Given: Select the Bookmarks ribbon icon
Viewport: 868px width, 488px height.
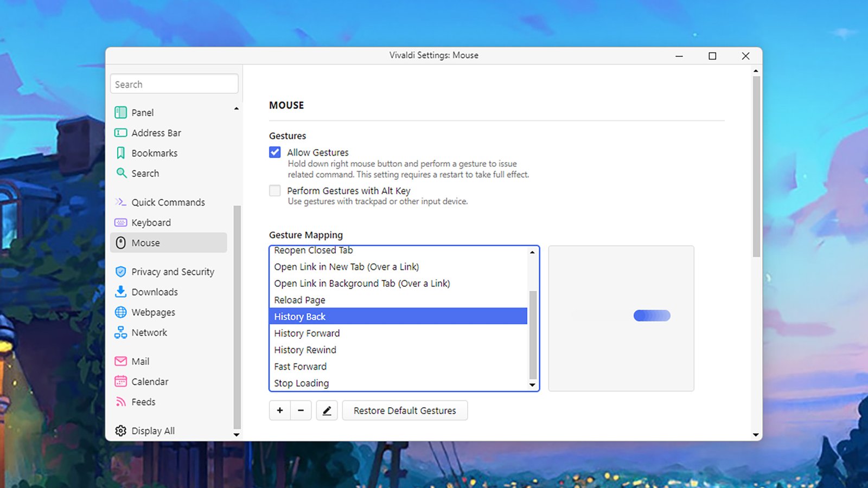Looking at the screenshot, I should pyautogui.click(x=121, y=153).
